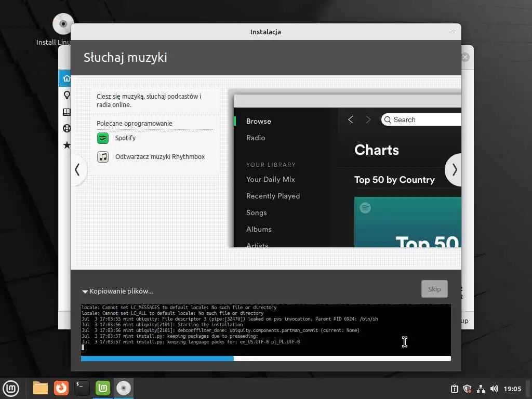Open the Files folder from the taskbar

(x=41, y=388)
